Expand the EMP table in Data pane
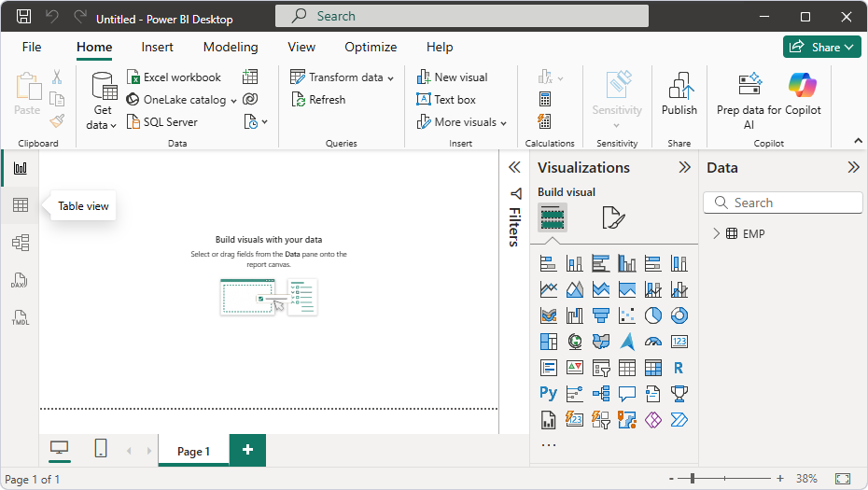The width and height of the screenshot is (868, 490). coord(717,233)
